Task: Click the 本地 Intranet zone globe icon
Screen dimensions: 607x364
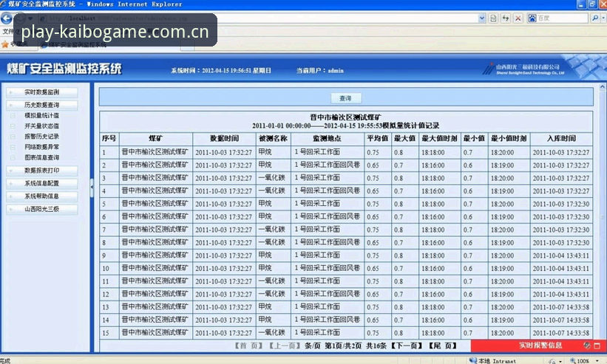Action: pos(472,360)
